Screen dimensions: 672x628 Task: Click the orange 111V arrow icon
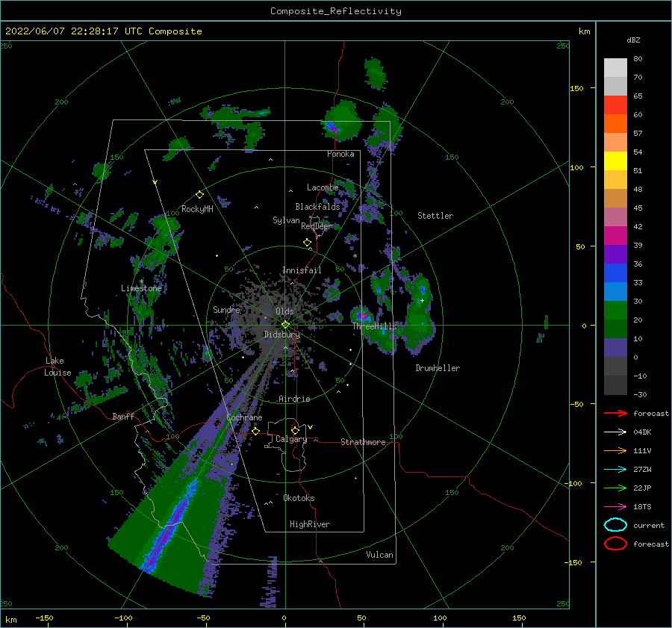(x=615, y=450)
